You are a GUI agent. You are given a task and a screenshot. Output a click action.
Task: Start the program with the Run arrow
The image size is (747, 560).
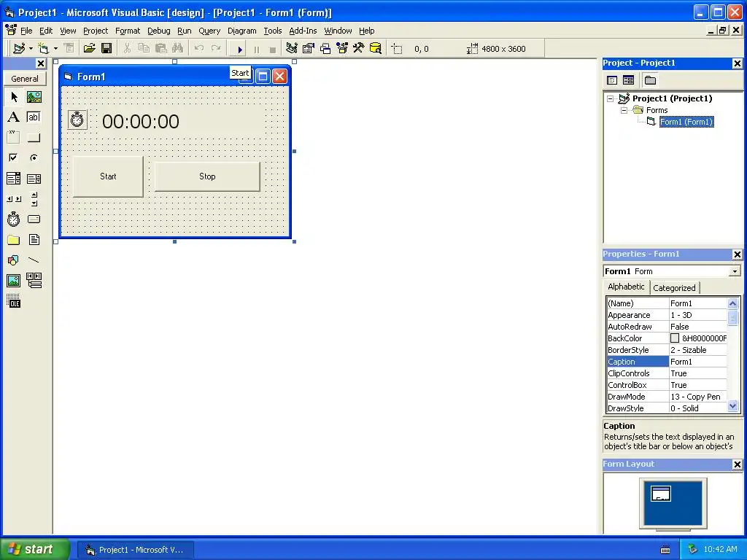pos(239,49)
